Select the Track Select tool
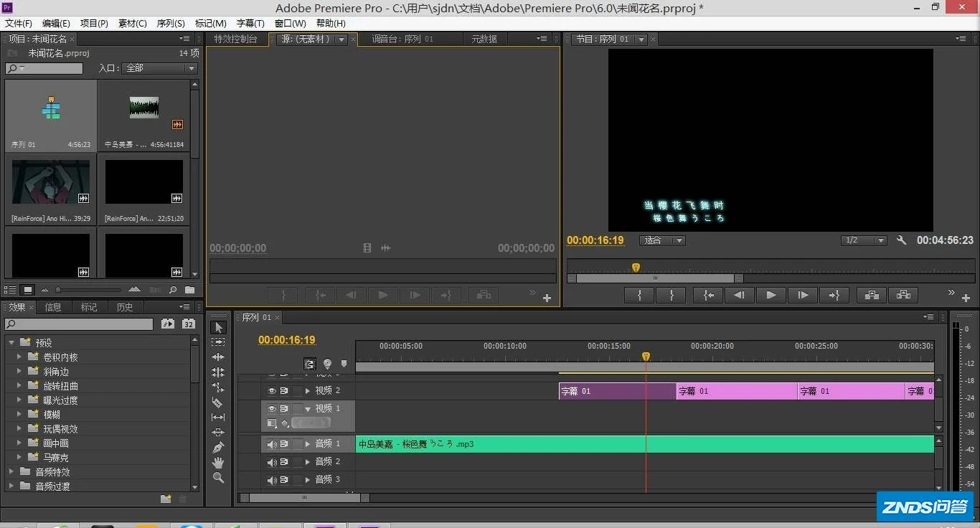980x528 pixels. click(x=219, y=342)
